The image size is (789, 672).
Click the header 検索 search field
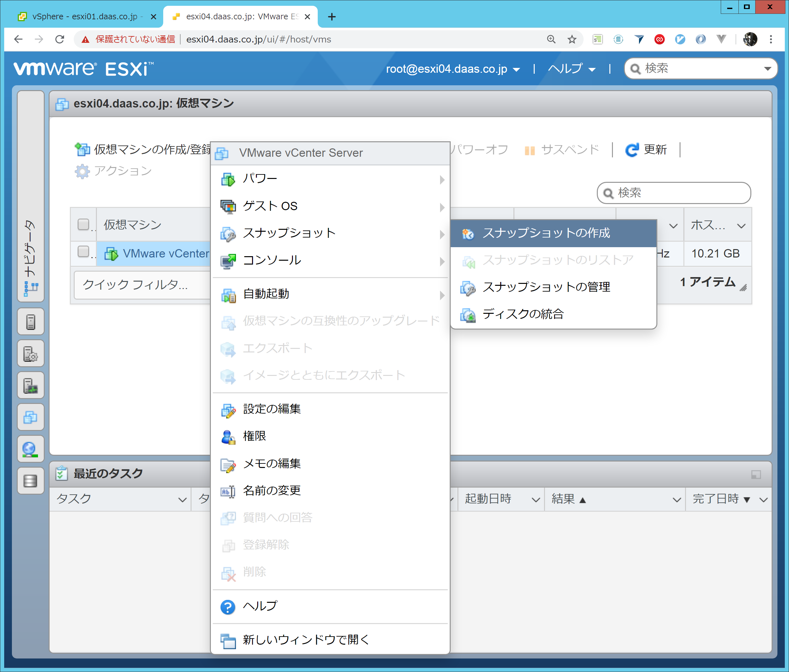tap(701, 69)
